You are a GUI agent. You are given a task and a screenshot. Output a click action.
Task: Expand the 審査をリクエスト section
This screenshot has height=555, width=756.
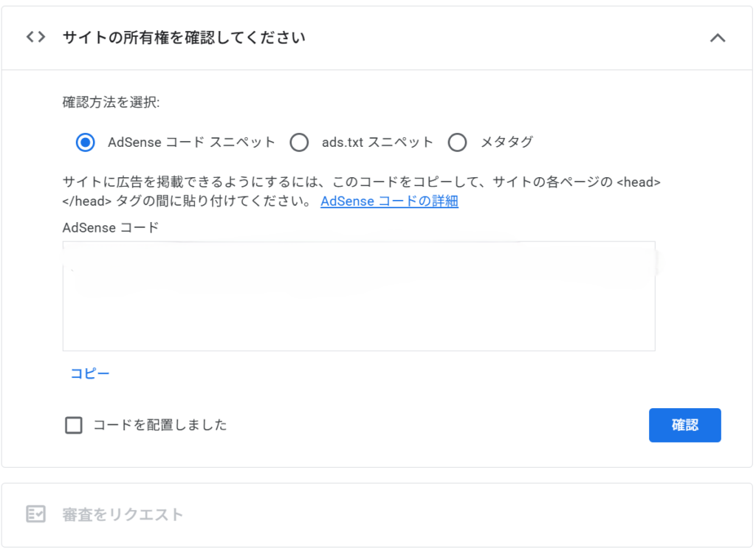click(x=123, y=514)
